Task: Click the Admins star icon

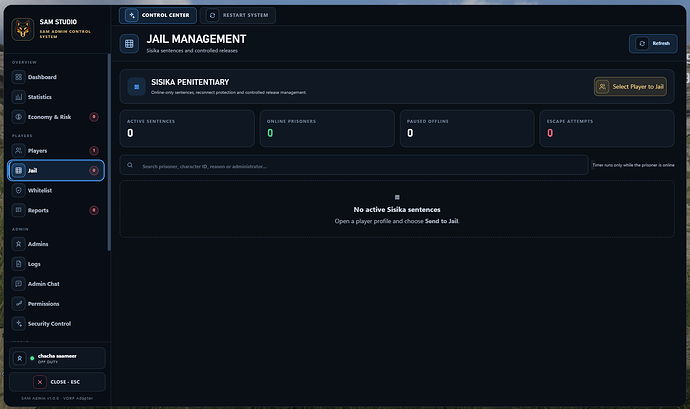Action: click(18, 244)
